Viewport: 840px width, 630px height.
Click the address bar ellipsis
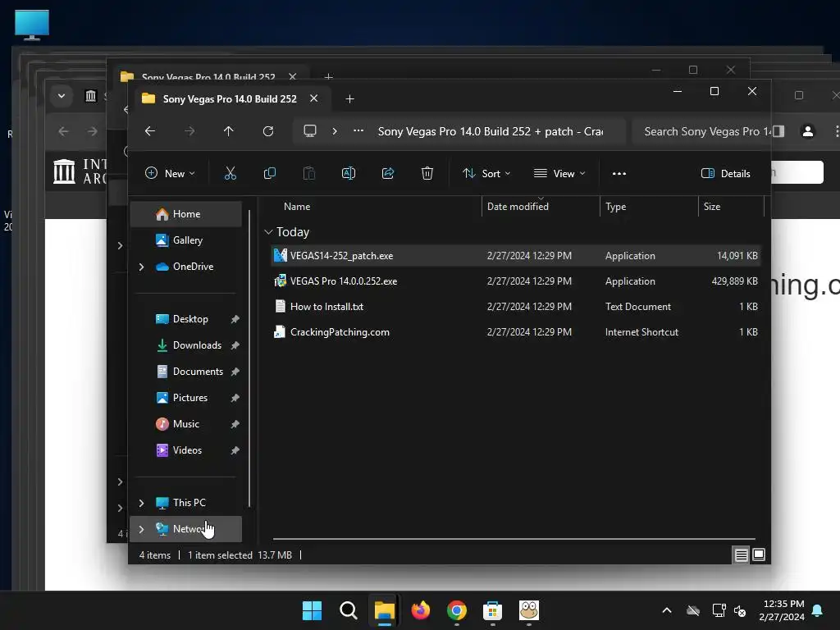pos(358,130)
